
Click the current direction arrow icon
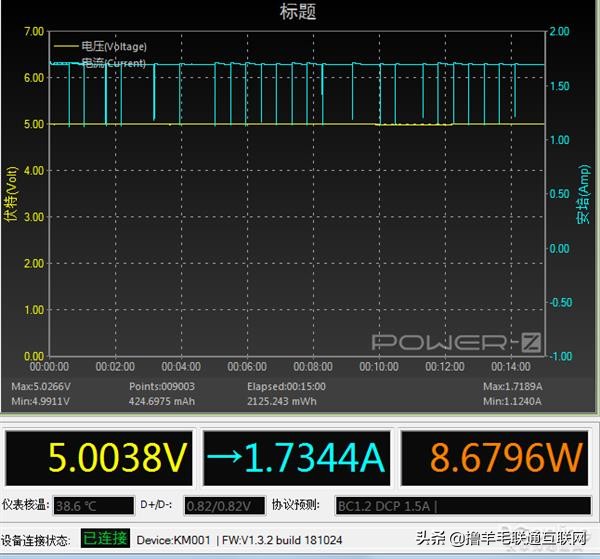click(x=225, y=457)
